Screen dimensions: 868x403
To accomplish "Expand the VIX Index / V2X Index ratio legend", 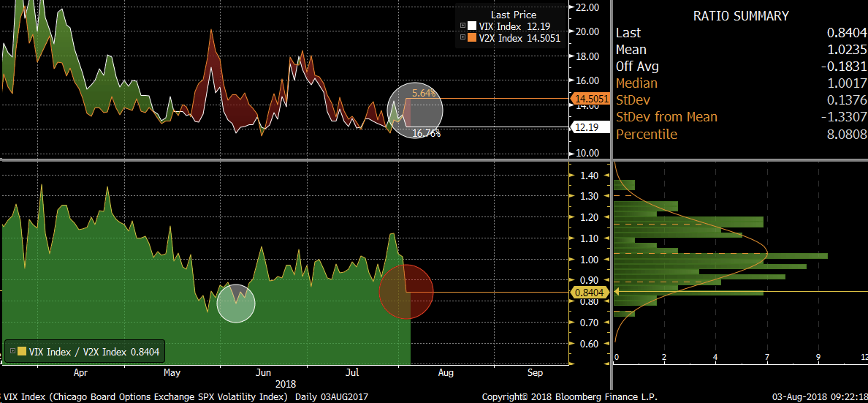I will [x=12, y=351].
